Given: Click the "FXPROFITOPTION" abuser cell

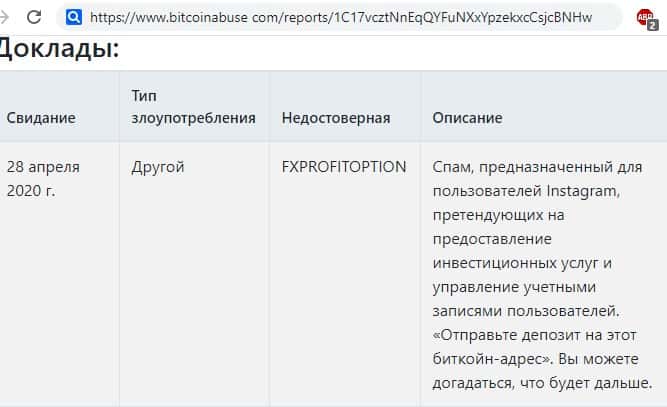Looking at the screenshot, I should 344,167.
